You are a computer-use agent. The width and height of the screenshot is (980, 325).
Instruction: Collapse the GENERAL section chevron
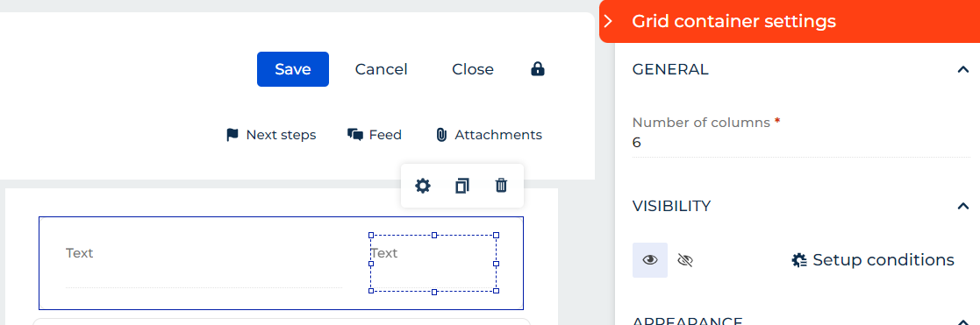pyautogui.click(x=962, y=69)
